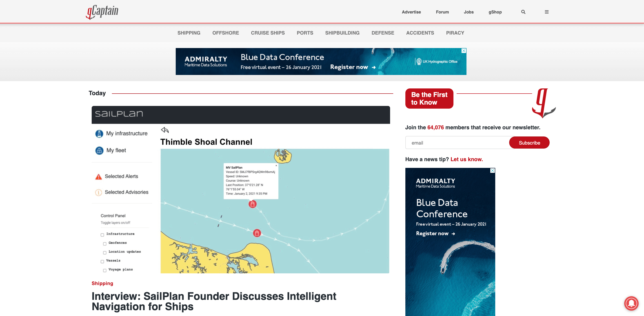Close the Admiralty top banner ad
644x316 pixels.
point(464,51)
